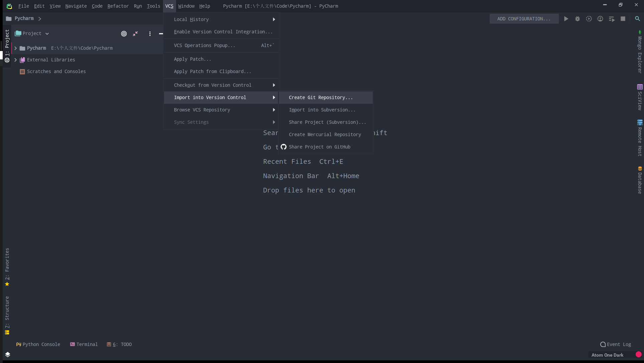The height and width of the screenshot is (363, 644).
Task: Choose Apply Patch entry
Action: (x=221, y=59)
